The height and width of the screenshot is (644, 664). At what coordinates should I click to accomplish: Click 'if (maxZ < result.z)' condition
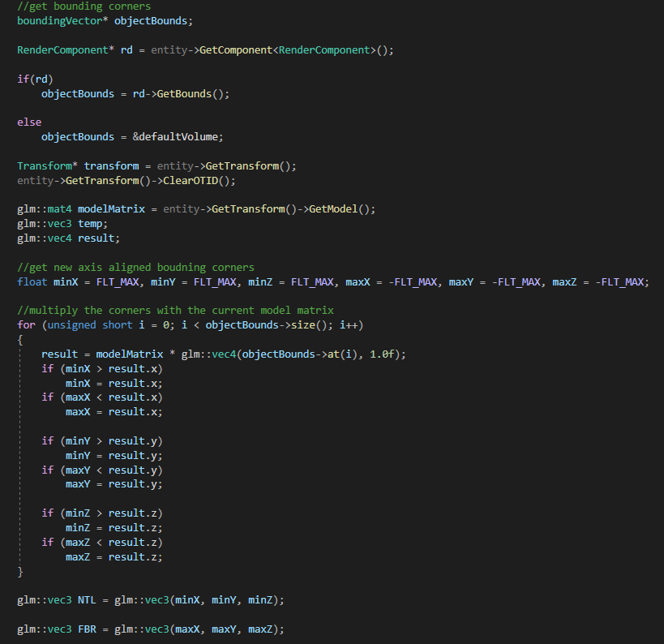(102, 543)
